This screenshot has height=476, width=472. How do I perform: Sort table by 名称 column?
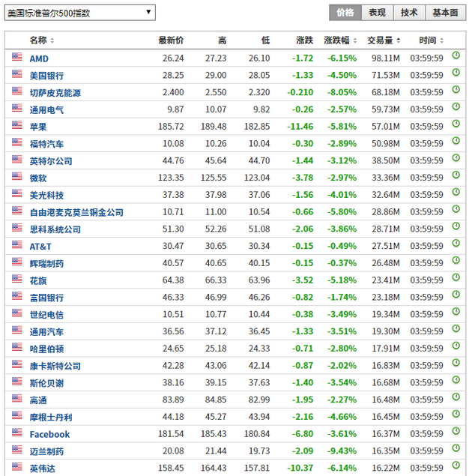point(41,40)
